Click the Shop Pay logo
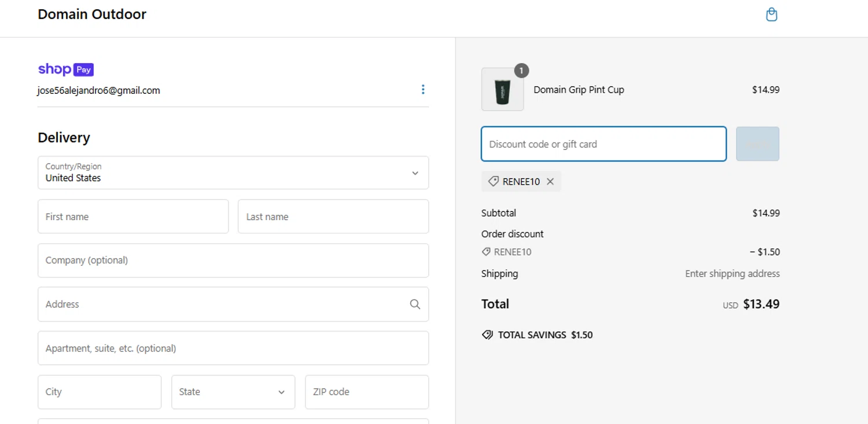The height and width of the screenshot is (424, 868). coord(65,70)
